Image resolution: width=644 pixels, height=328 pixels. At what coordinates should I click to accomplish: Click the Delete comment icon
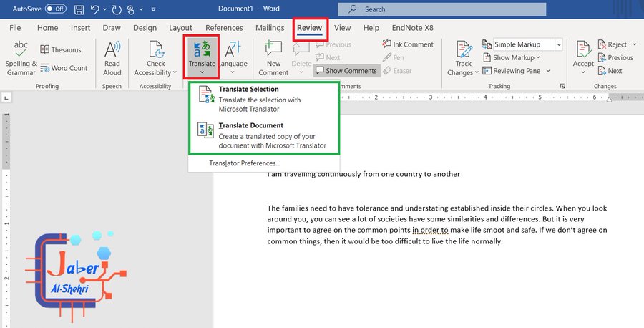[301, 49]
